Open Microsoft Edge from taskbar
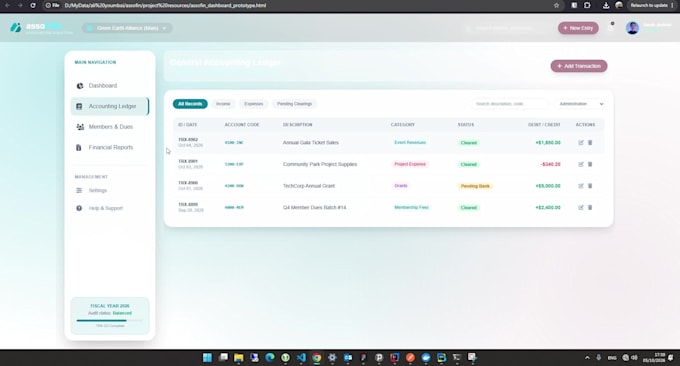Viewport: 680px width, 366px height. tap(270, 357)
